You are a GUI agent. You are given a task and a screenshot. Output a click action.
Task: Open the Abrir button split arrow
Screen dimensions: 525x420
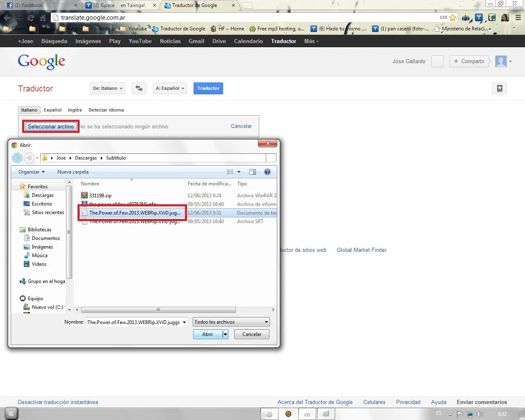(225, 334)
